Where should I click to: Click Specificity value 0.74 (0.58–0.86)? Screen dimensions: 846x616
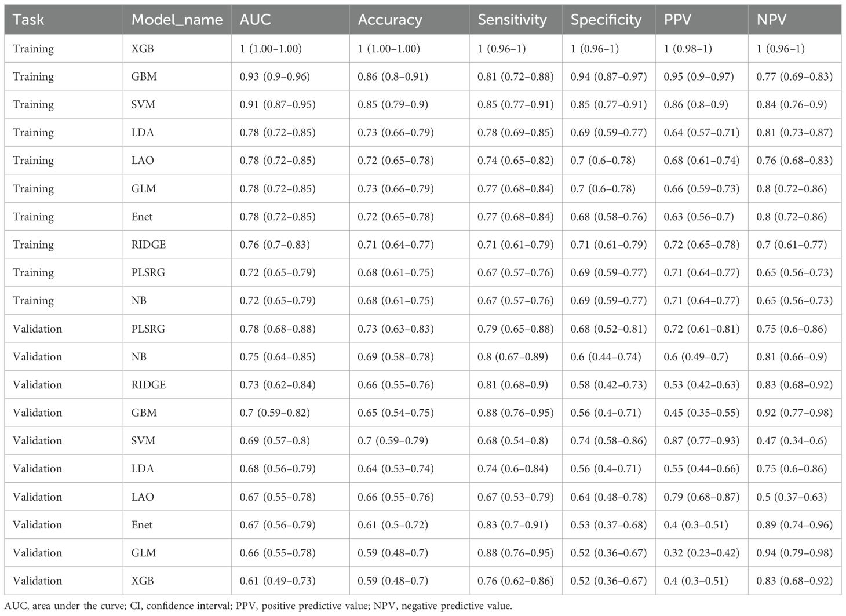coord(608,440)
